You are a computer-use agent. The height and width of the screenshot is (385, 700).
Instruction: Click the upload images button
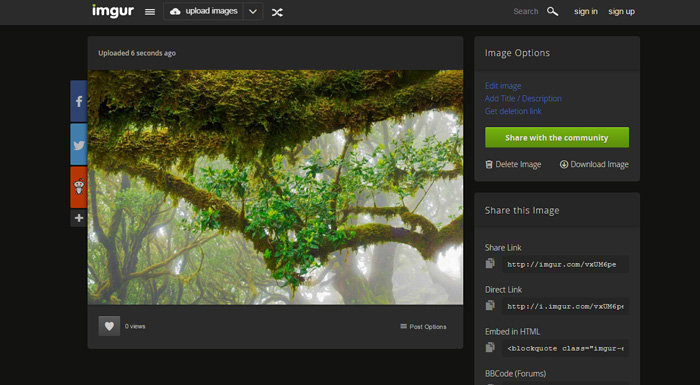tap(204, 11)
